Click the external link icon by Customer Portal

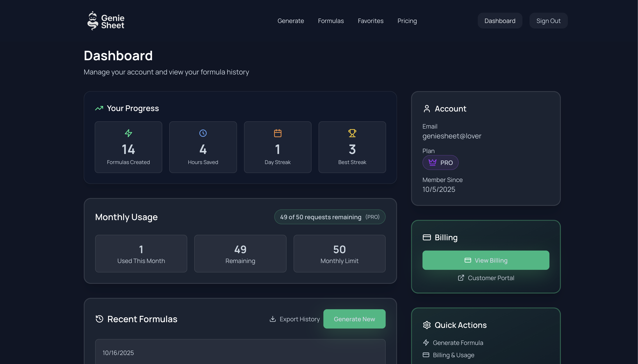click(x=461, y=278)
